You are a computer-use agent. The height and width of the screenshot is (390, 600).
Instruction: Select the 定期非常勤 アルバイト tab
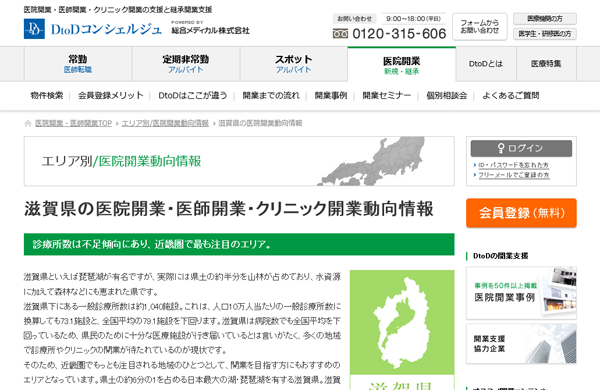click(x=186, y=64)
